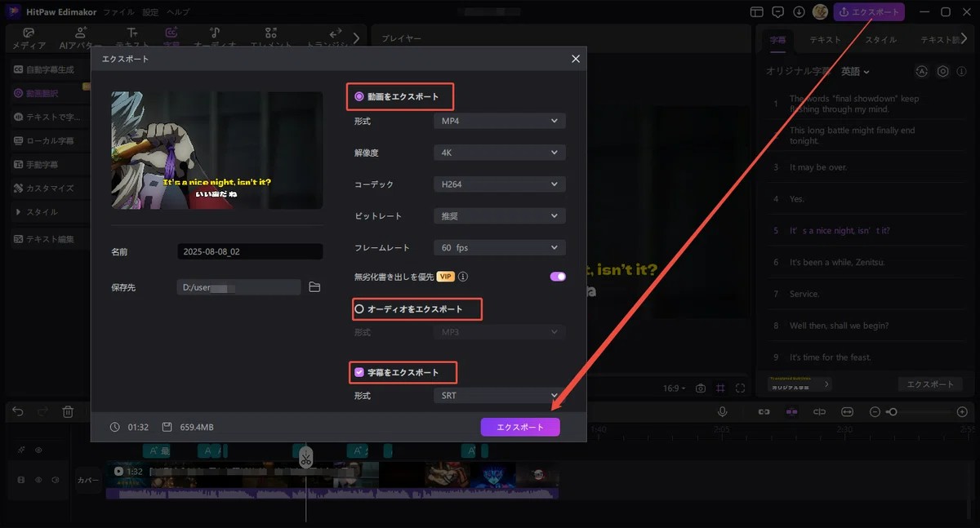This screenshot has height=528, width=980.
Task: Click the purple エクスポート button in dialog
Action: click(520, 427)
